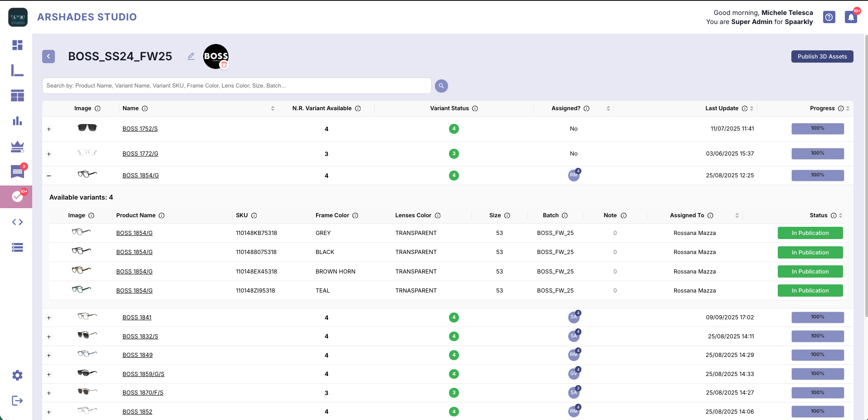Image resolution: width=868 pixels, height=420 pixels.
Task: Click Publish 3D Assets button
Action: [822, 57]
